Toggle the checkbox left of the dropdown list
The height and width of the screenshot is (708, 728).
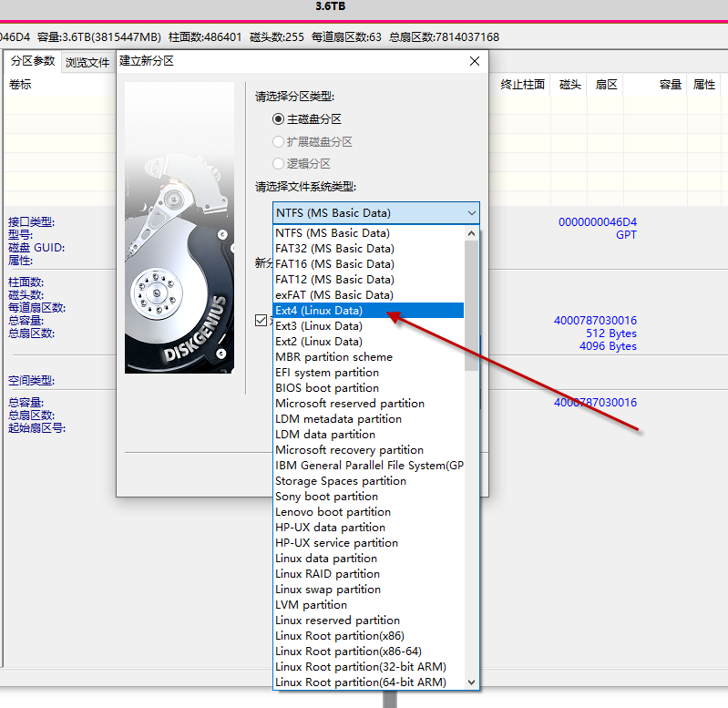[x=261, y=321]
